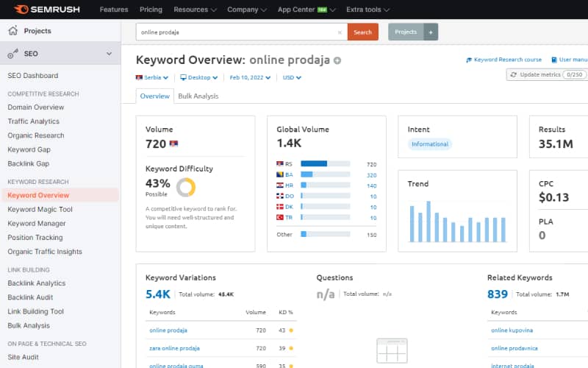
Task: Expand the SEO section chevron
Action: point(109,54)
